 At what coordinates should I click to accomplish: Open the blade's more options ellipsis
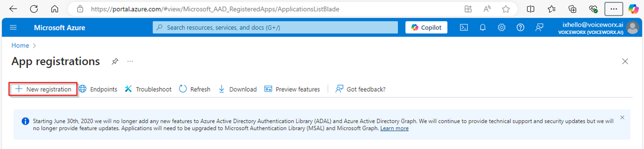click(x=130, y=62)
